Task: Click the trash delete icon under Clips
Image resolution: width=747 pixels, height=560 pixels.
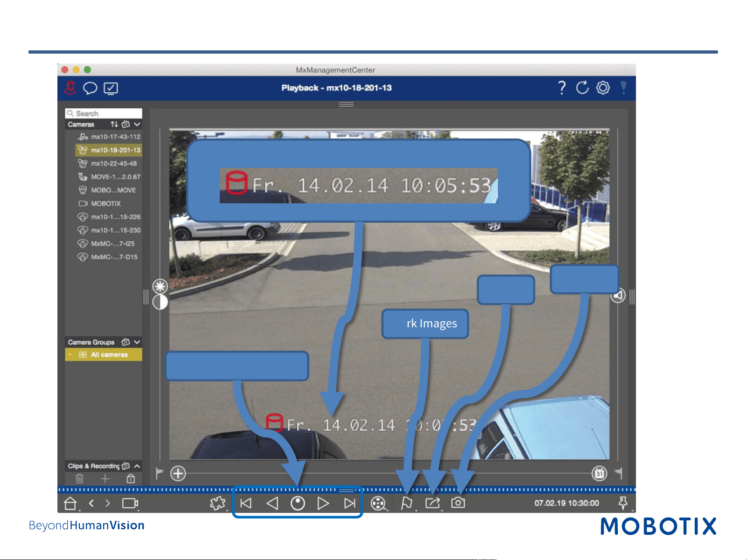Action: (x=79, y=478)
